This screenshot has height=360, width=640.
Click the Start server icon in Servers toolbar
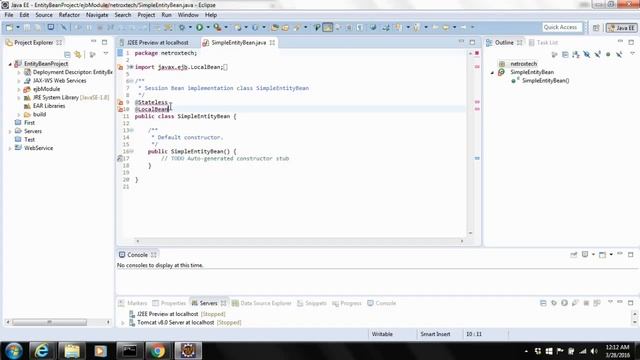[x=564, y=303]
